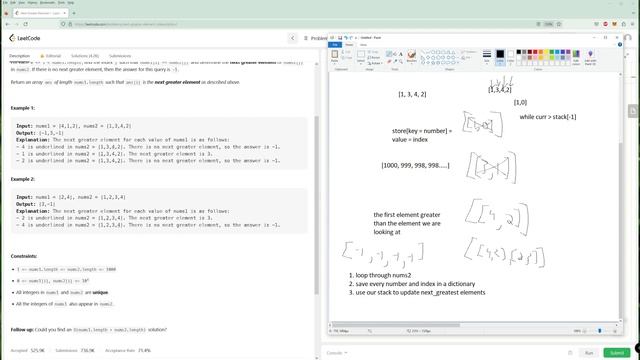Viewport: 640px width, 360px height.
Task: Pick the yellow color in Paint palette
Action: 546,52
